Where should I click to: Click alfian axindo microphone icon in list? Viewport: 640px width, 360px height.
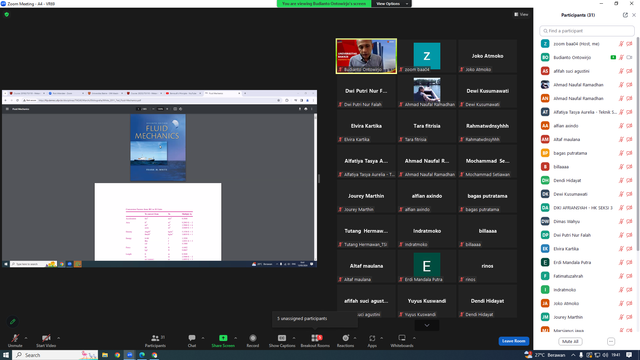(621, 126)
